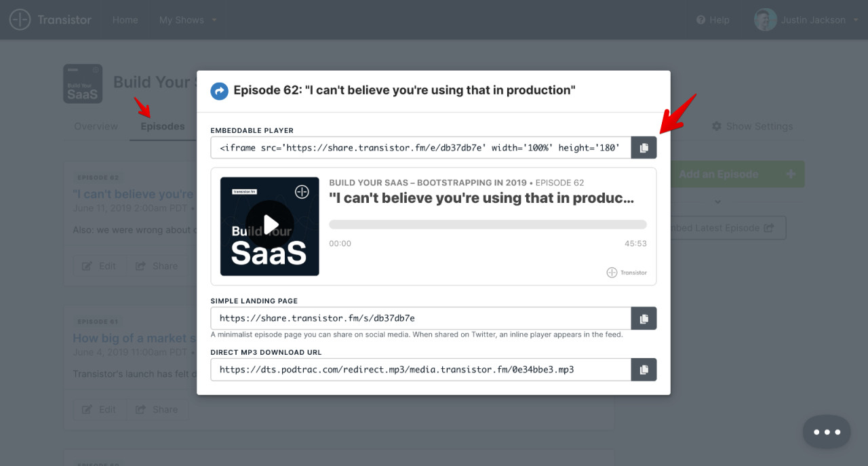
Task: Expand the My Shows dropdown
Action: 187,20
